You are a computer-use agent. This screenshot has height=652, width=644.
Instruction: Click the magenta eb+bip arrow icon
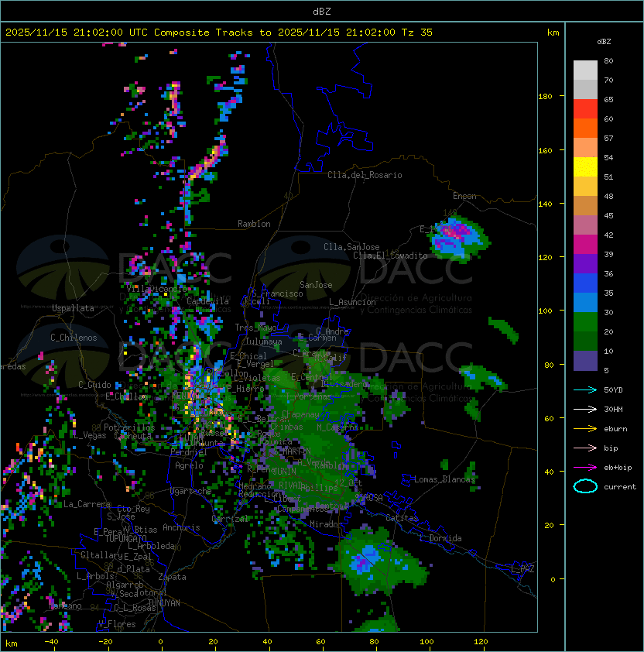585,468
